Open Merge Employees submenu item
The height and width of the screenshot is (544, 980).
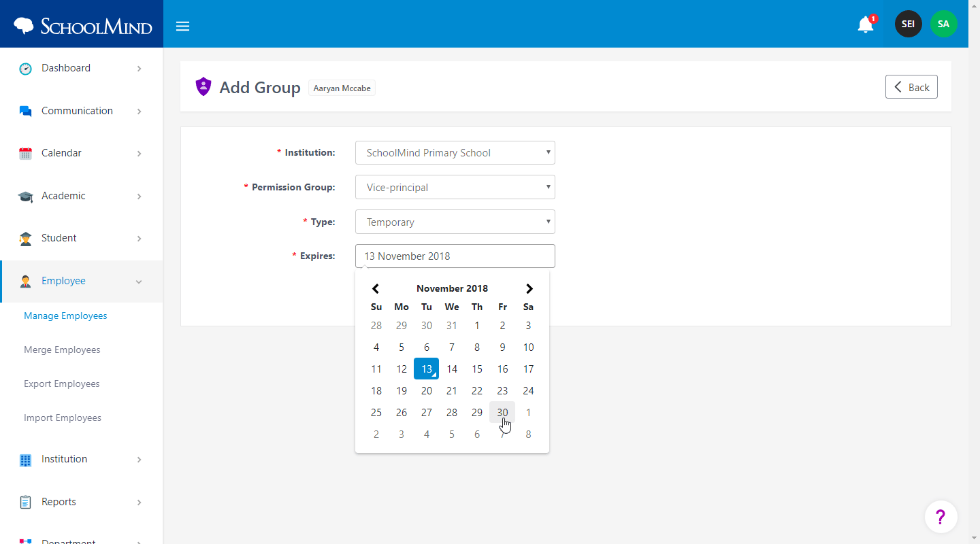pyautogui.click(x=62, y=350)
